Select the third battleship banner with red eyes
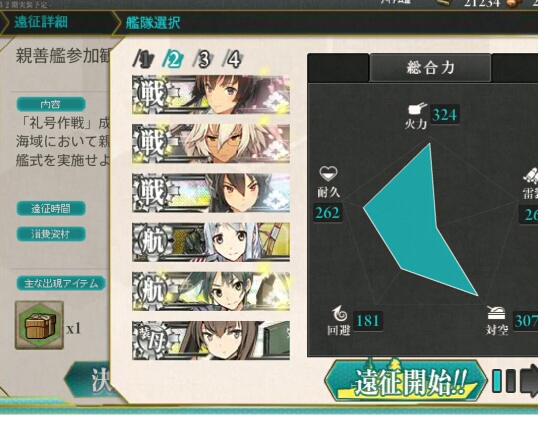Screen dimensions: 538x428 click(x=211, y=193)
